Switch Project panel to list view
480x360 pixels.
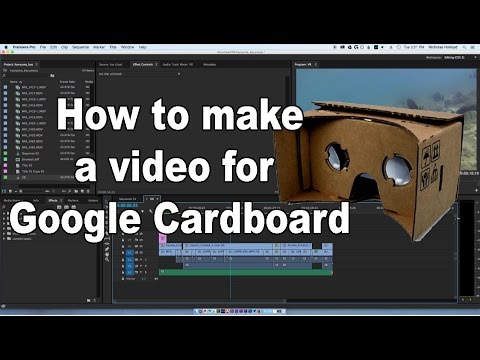tap(5, 191)
